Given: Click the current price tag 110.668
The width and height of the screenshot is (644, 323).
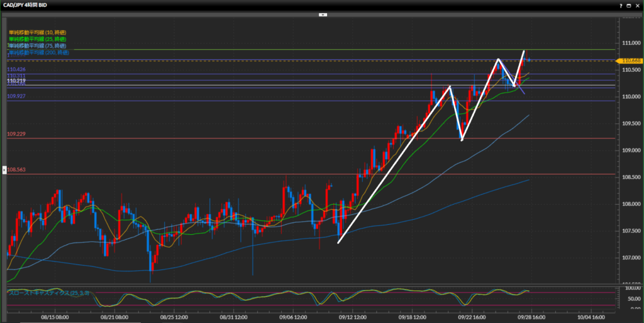Looking at the screenshot, I should point(631,60).
